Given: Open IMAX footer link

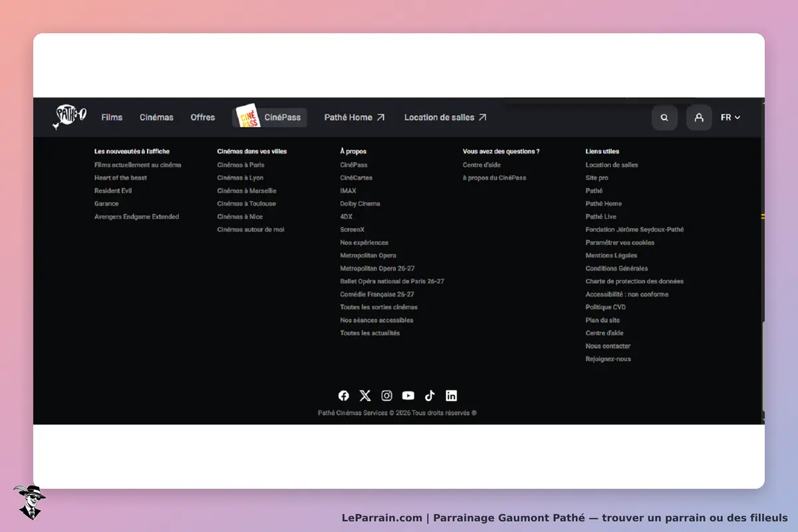Looking at the screenshot, I should (348, 191).
